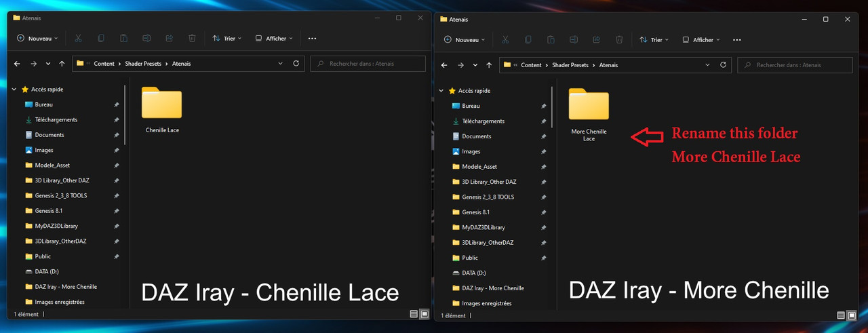
Task: Switch right window to large icons view
Action: click(x=852, y=315)
